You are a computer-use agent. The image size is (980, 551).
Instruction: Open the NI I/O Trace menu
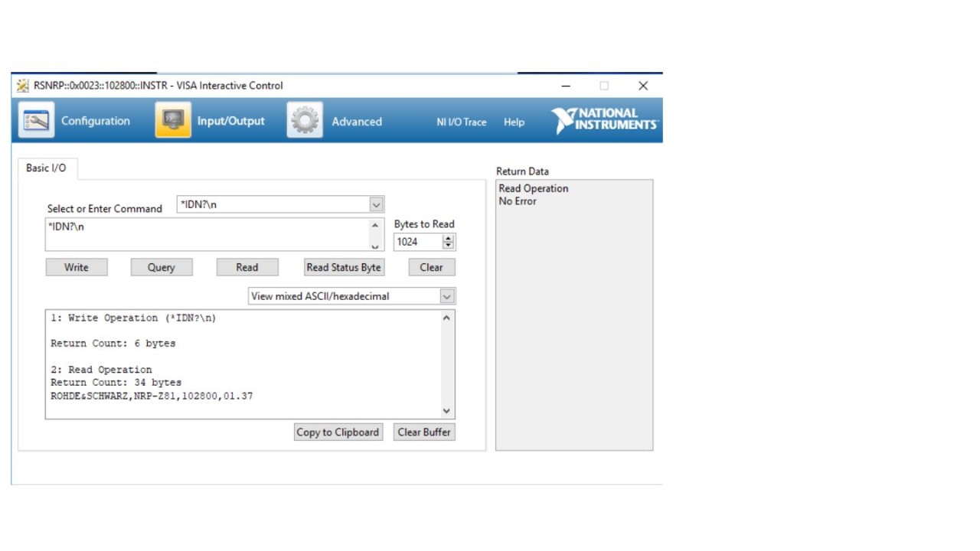point(462,122)
